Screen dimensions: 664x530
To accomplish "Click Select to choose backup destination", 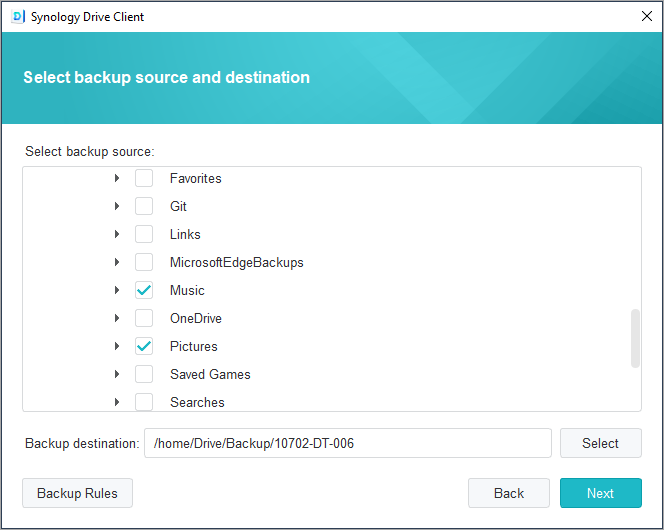I will (600, 443).
